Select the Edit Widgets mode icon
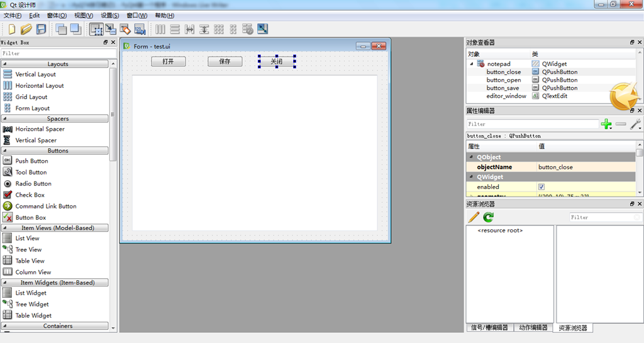This screenshot has width=644, height=343. click(96, 29)
